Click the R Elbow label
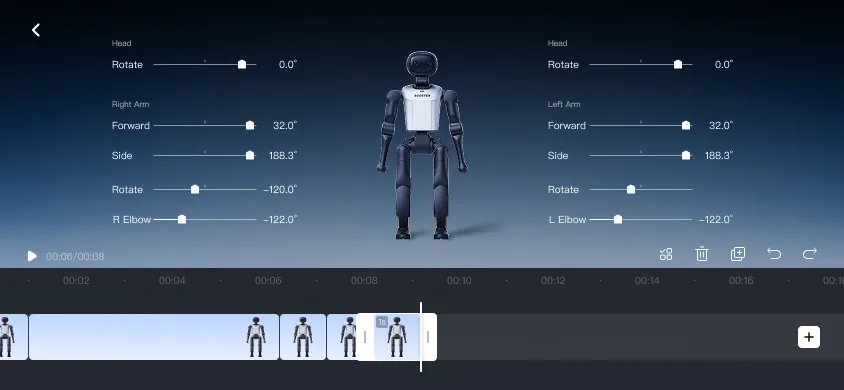The width and height of the screenshot is (844, 390). pos(132,219)
